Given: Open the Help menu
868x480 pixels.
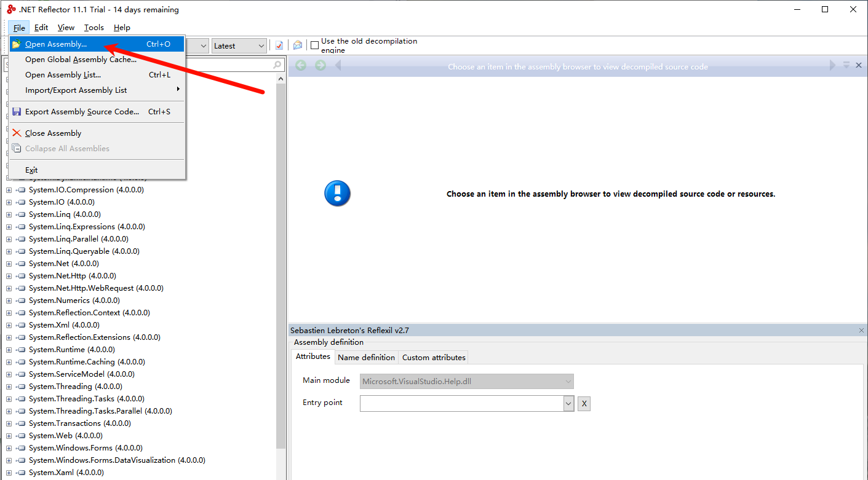Looking at the screenshot, I should point(122,28).
